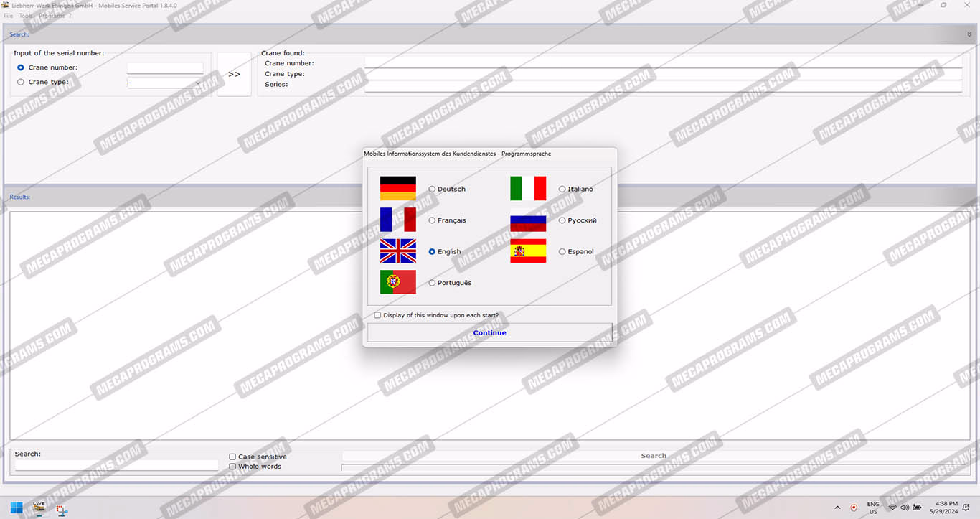Choose the Italiano language option

pyautogui.click(x=562, y=190)
